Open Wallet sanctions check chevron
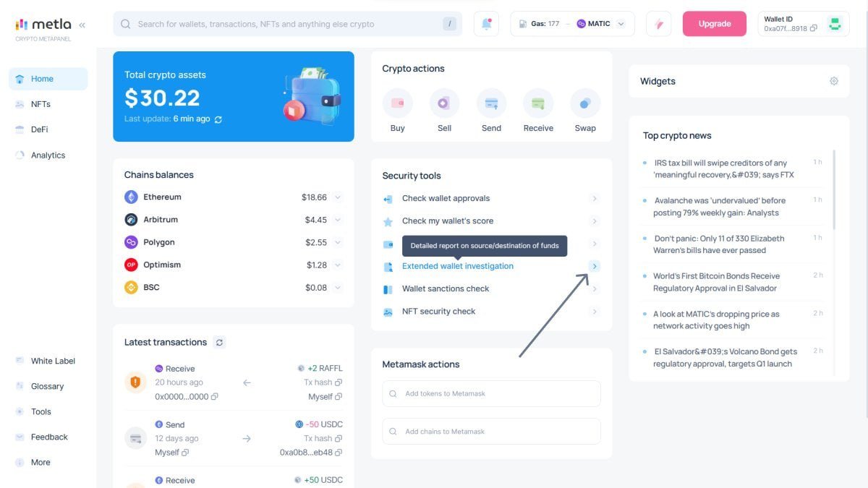The height and width of the screenshot is (488, 868). (x=595, y=288)
